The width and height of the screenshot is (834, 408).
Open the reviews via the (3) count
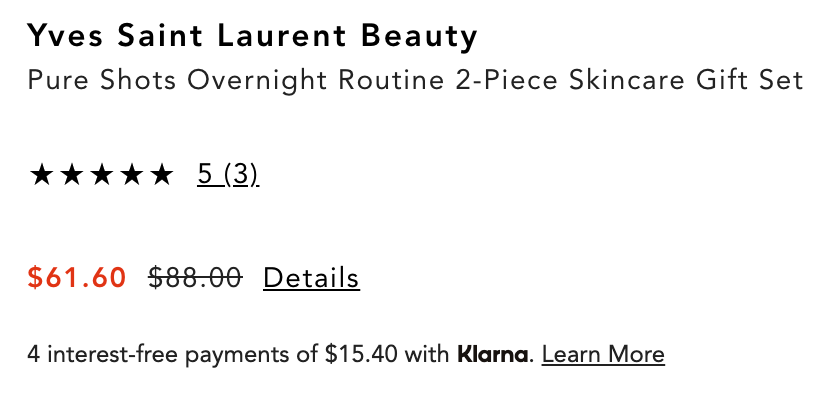click(241, 175)
